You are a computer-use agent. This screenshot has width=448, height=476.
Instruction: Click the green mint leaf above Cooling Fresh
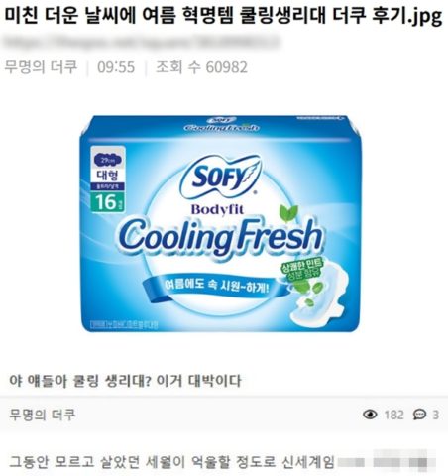tap(289, 212)
